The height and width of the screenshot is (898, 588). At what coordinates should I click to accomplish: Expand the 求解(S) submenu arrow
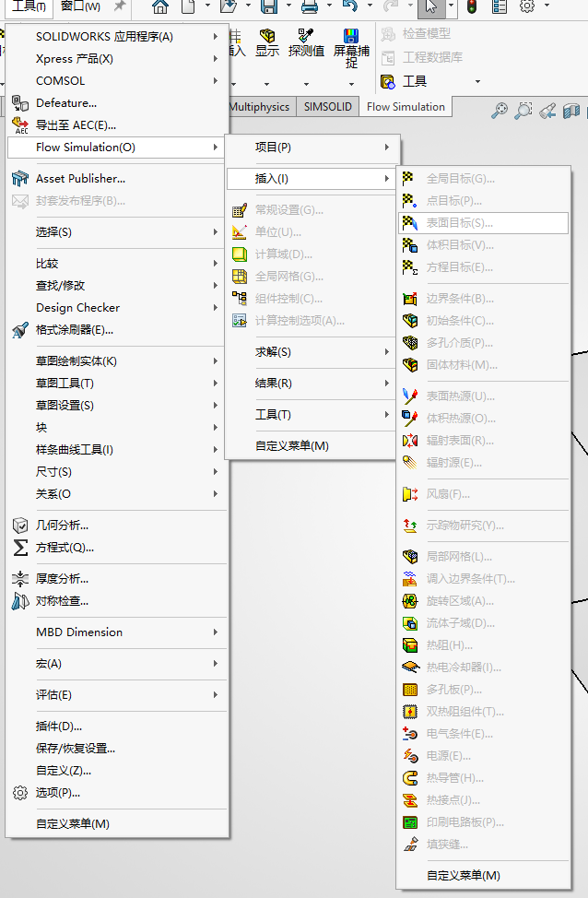point(387,351)
